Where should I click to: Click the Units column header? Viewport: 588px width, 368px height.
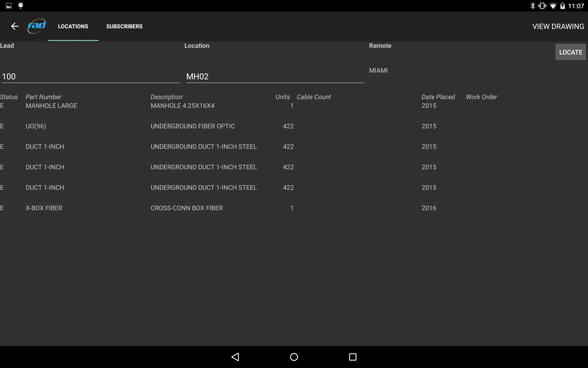coord(283,97)
